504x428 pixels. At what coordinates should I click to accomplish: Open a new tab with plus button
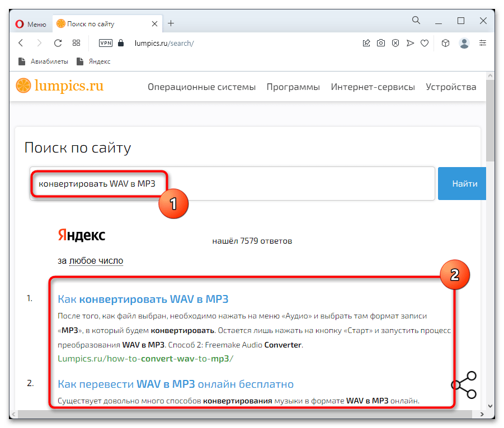[x=171, y=23]
